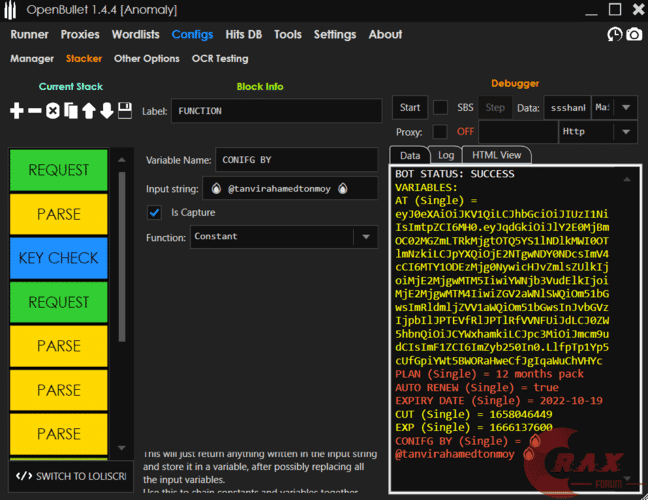Open the Proxies menu
The height and width of the screenshot is (500, 648).
[x=80, y=34]
